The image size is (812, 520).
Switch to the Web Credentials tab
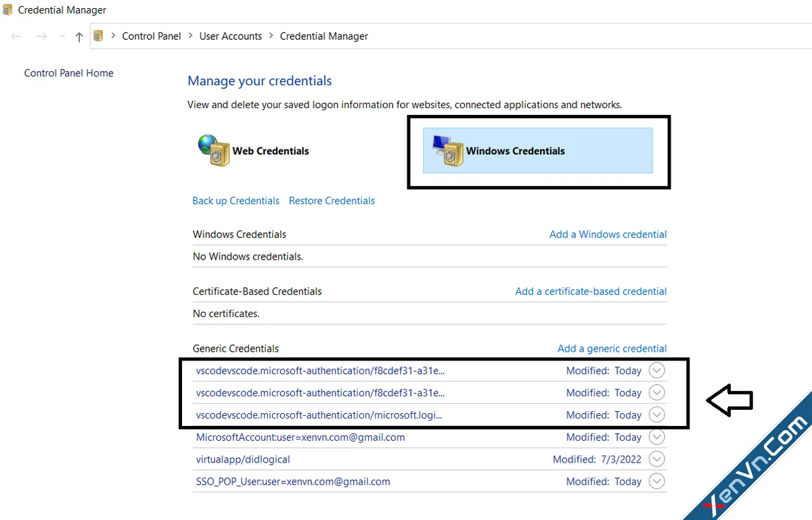pos(271,151)
